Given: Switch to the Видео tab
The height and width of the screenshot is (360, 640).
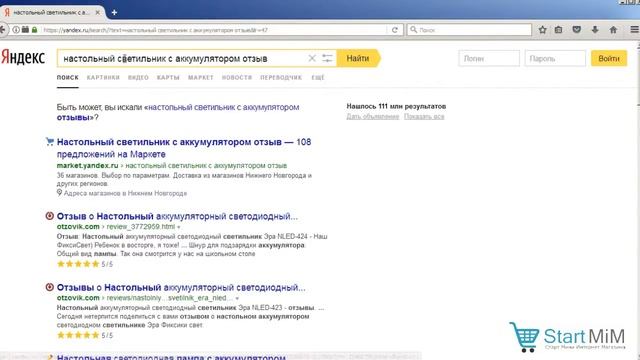Looking at the screenshot, I should pyautogui.click(x=138, y=78).
